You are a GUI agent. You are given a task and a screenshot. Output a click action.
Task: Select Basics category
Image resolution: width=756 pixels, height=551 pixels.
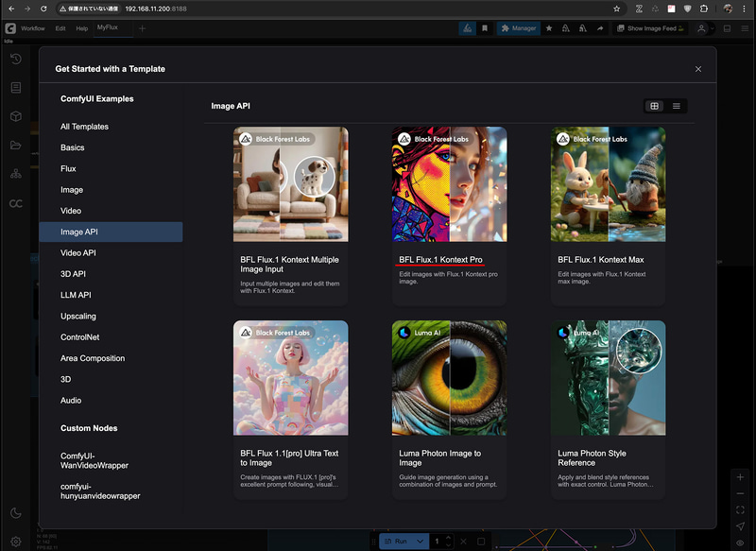[x=111, y=147]
